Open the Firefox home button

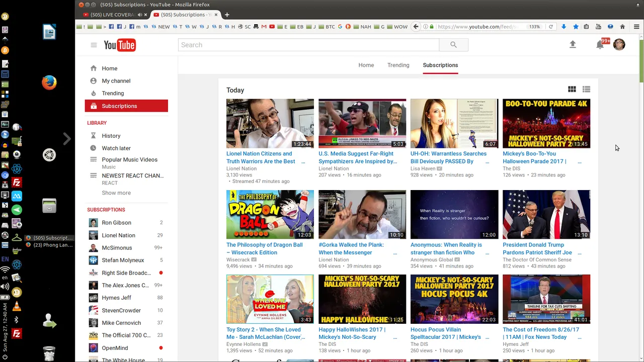coord(622,27)
